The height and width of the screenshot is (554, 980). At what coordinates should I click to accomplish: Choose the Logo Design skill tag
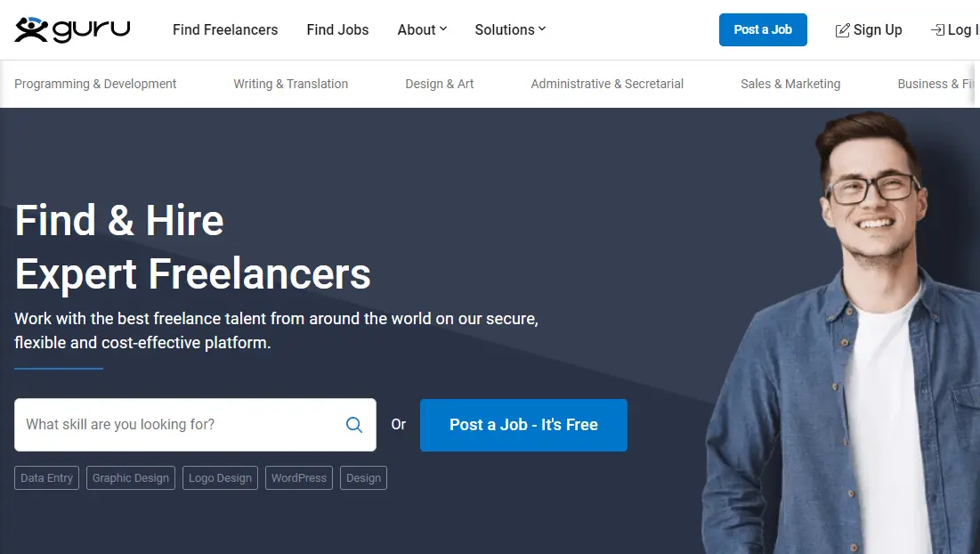tap(220, 478)
